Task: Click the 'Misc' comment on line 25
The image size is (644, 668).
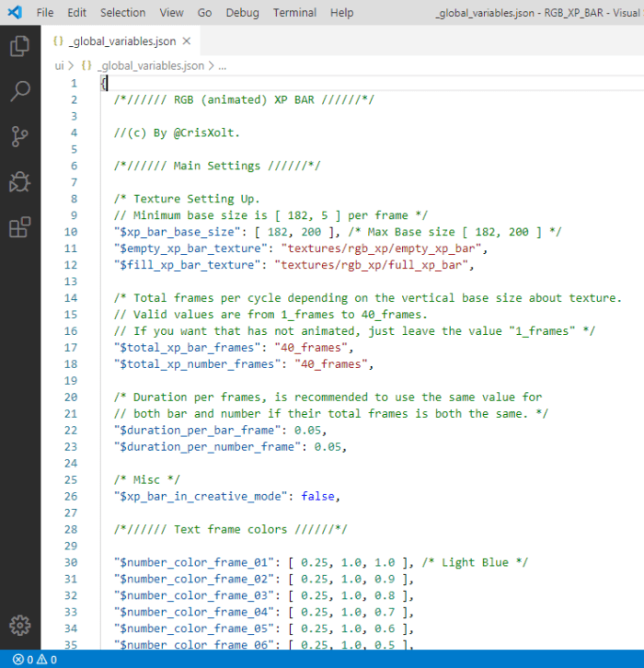Action: point(146,480)
